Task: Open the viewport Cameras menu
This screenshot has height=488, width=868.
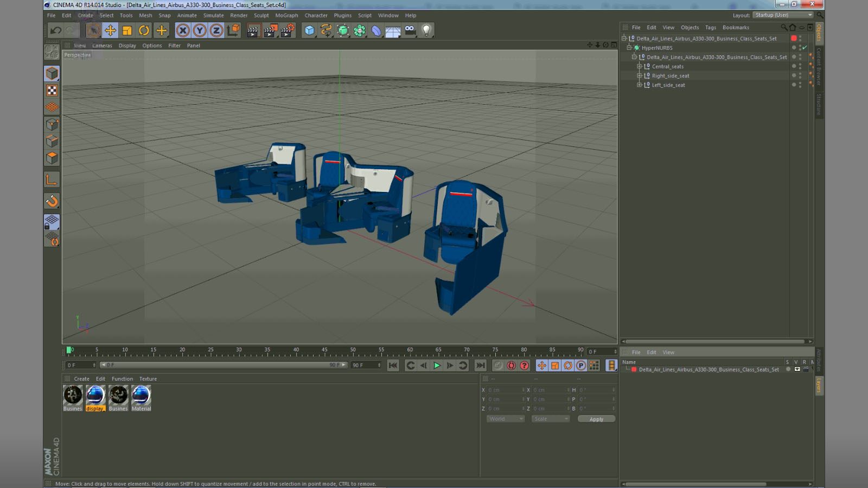Action: 102,46
